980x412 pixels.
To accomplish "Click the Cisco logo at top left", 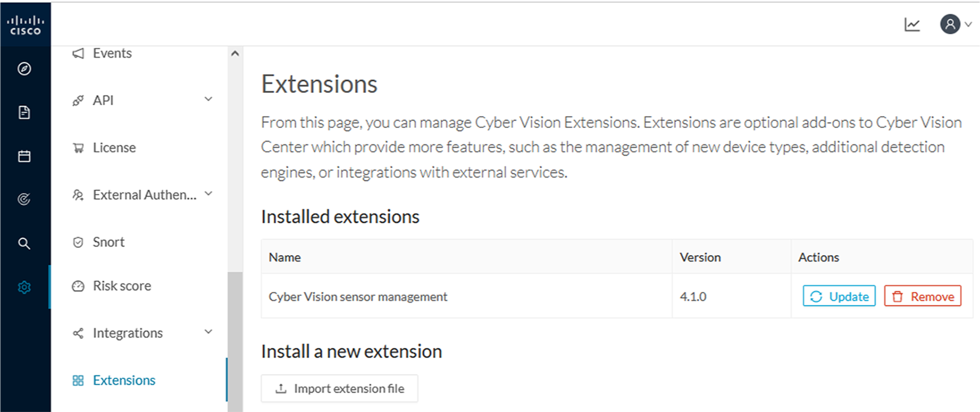I will 25,24.
